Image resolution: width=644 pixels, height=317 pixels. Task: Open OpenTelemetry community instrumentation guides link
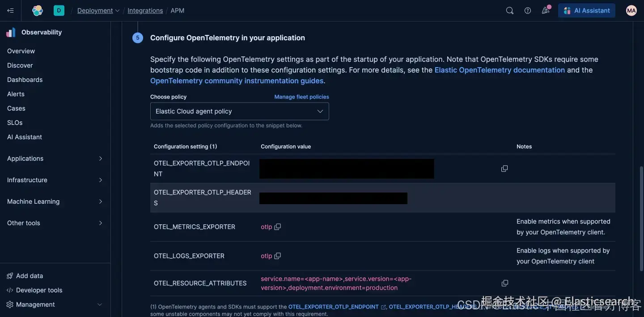pyautogui.click(x=237, y=81)
